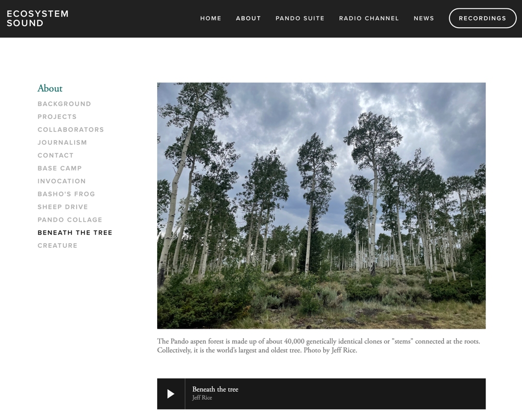This screenshot has height=420, width=522.
Task: Click the Ecosystem Sound site logo
Action: (38, 18)
